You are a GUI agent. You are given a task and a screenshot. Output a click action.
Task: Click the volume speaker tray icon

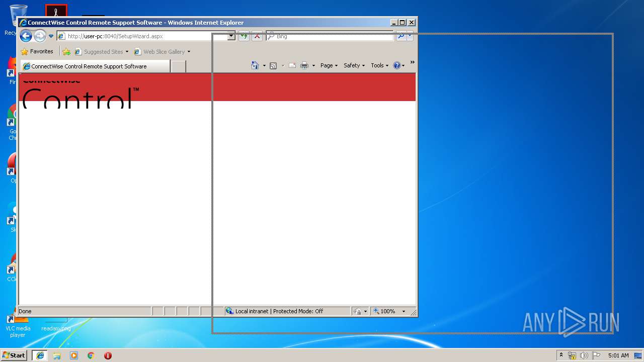pos(584,355)
